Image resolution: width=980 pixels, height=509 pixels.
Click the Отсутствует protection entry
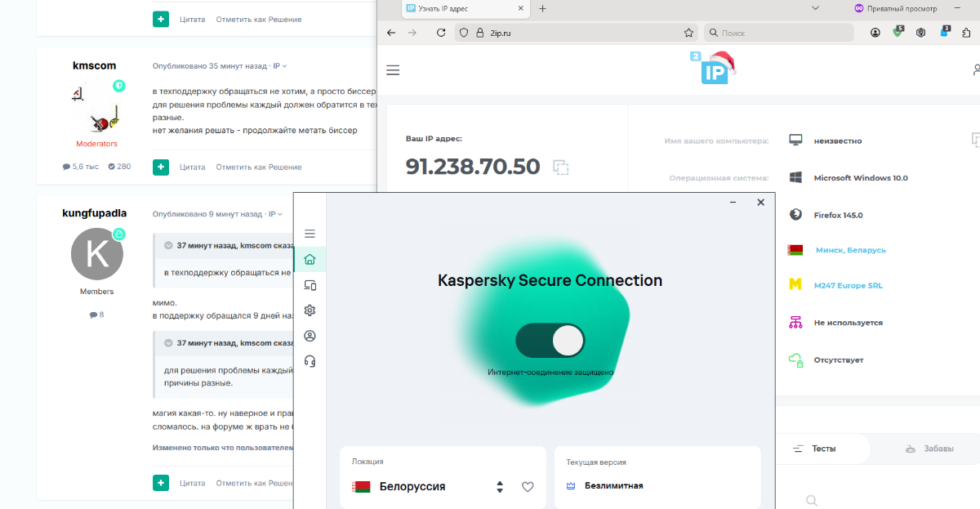coord(839,360)
